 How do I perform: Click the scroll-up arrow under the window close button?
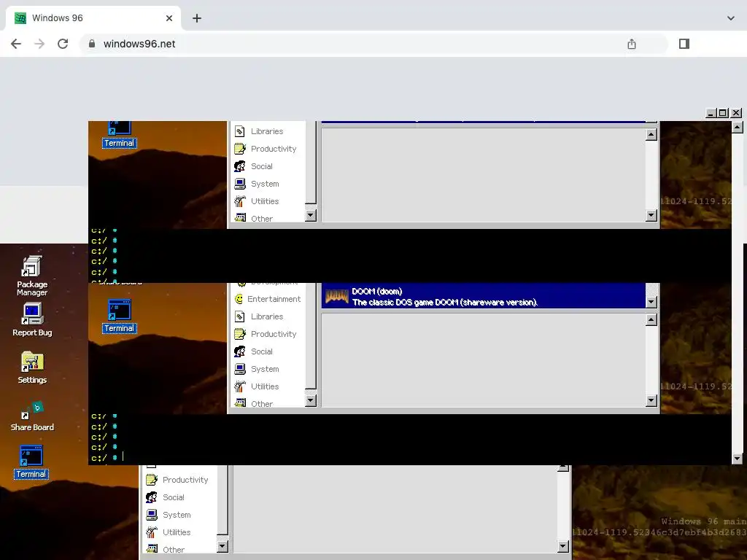coord(737,127)
